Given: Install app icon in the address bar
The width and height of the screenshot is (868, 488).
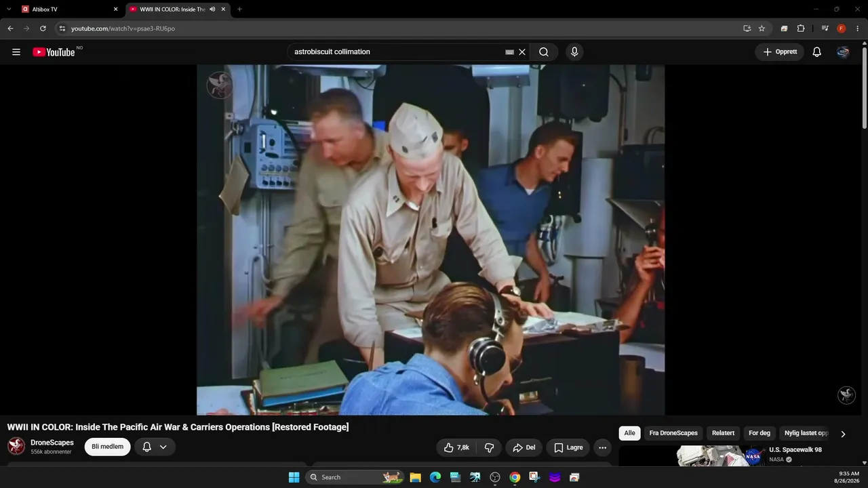Looking at the screenshot, I should (x=747, y=28).
